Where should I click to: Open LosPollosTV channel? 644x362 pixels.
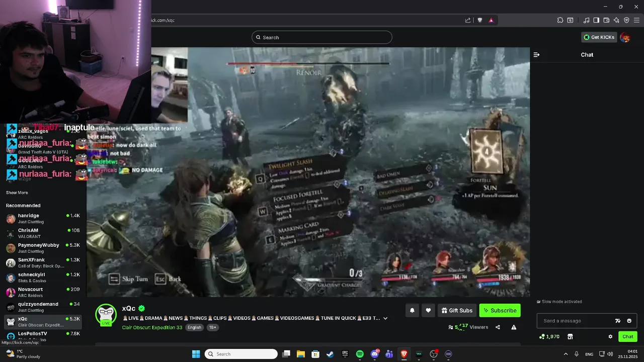click(x=43, y=336)
